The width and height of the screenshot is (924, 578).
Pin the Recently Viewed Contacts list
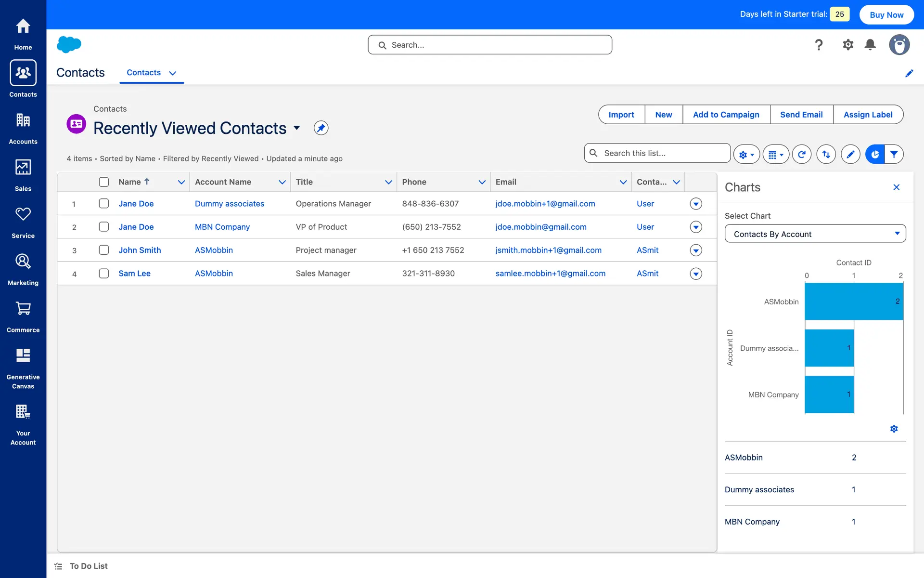[x=321, y=128]
